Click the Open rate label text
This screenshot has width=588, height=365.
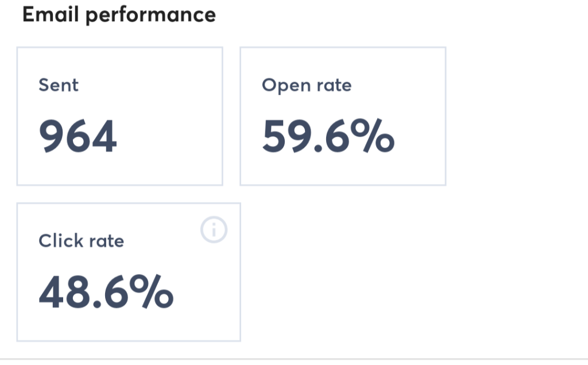pyautogui.click(x=306, y=85)
